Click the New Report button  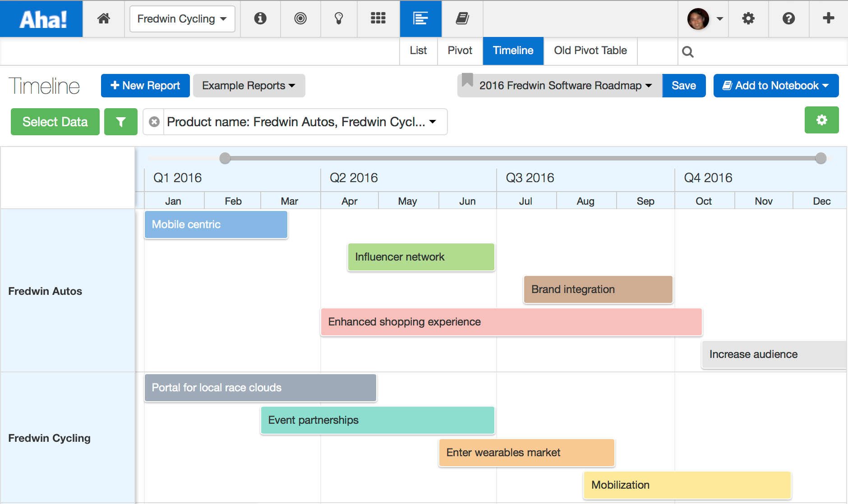pos(145,86)
